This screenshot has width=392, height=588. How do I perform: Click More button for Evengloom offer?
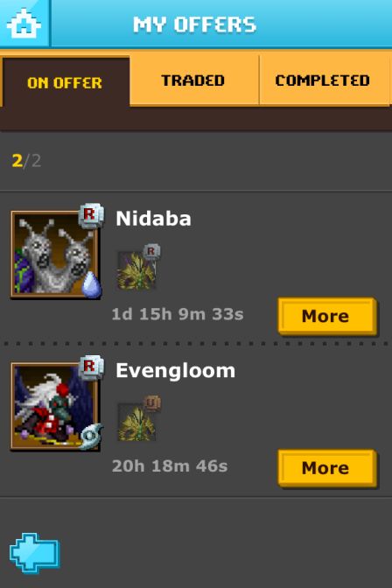click(x=327, y=467)
